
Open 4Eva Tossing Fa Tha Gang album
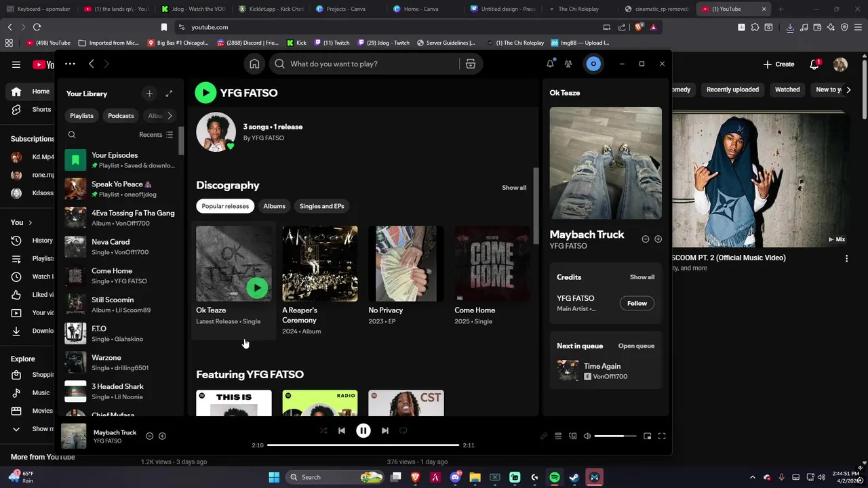click(x=120, y=218)
